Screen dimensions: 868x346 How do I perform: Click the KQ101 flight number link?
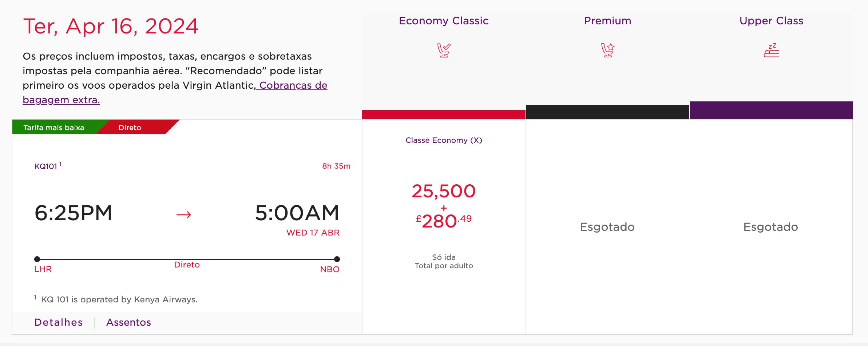click(x=46, y=166)
